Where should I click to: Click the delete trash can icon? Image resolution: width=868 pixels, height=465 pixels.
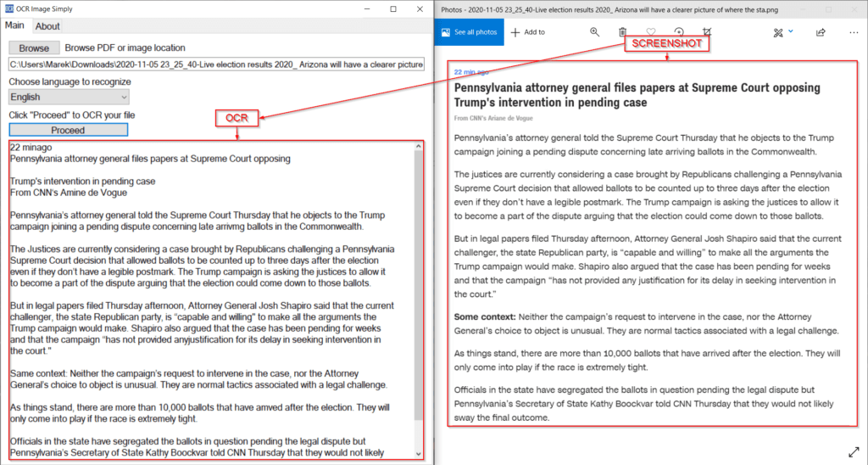pyautogui.click(x=622, y=32)
